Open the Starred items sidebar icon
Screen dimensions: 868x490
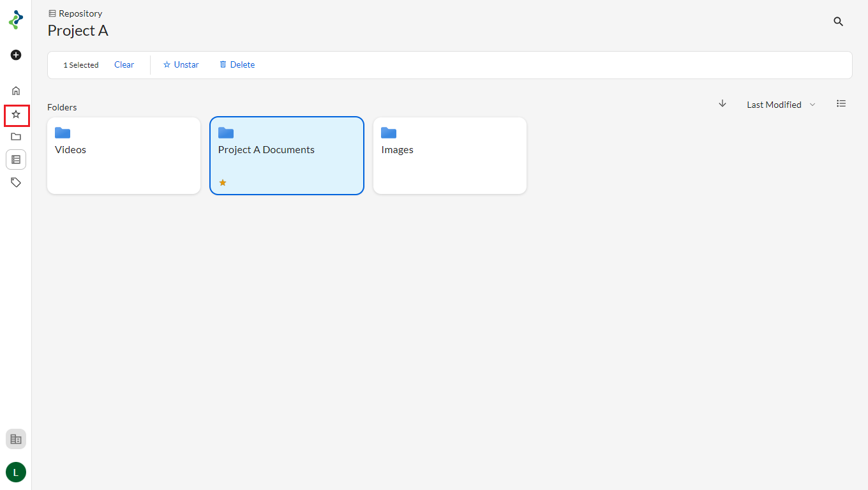pyautogui.click(x=16, y=114)
